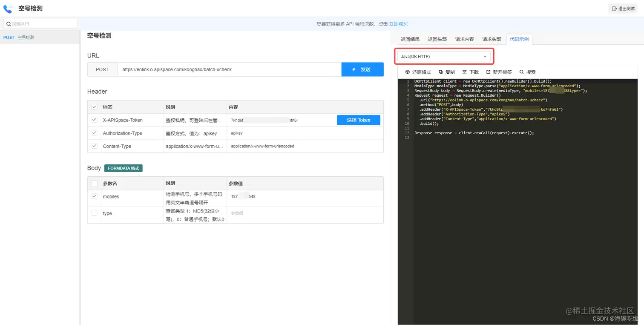
Task: Click the 退出测试 exit icon
Action: (614, 8)
